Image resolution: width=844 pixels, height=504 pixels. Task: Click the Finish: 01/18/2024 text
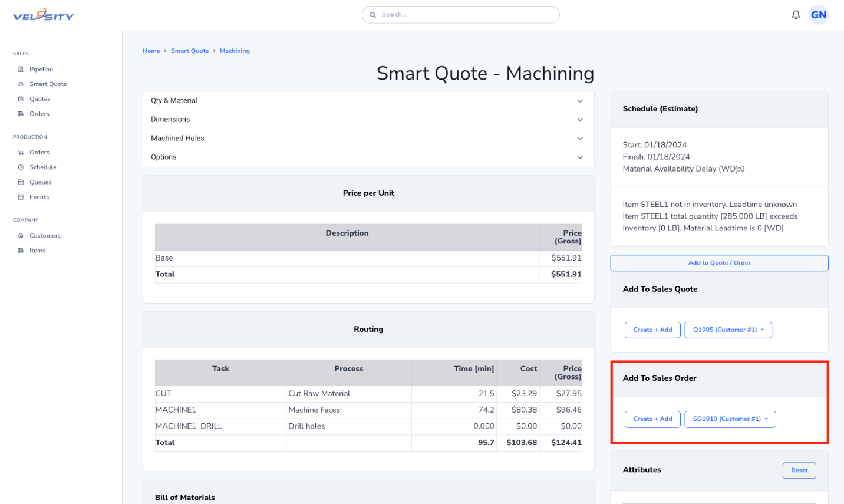(x=657, y=157)
